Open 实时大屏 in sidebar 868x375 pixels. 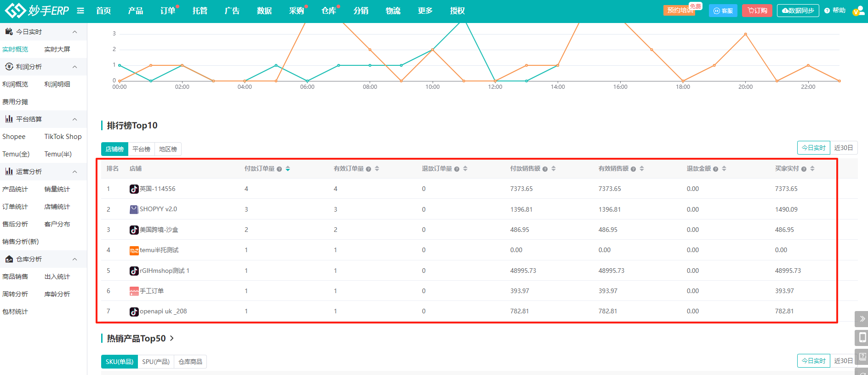57,49
